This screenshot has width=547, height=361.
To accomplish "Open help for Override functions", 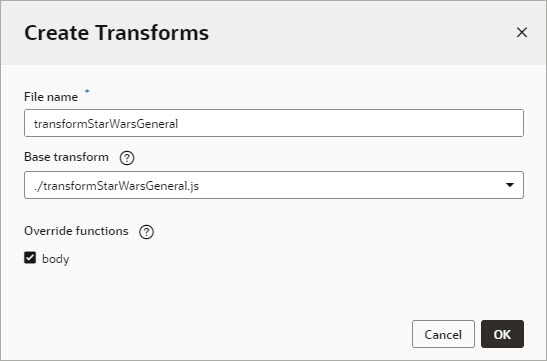I will 147,232.
